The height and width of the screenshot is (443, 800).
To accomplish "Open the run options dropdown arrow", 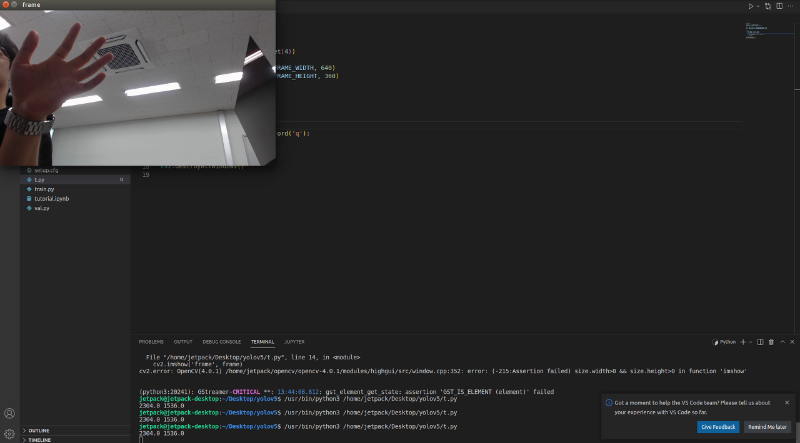I will [x=758, y=6].
